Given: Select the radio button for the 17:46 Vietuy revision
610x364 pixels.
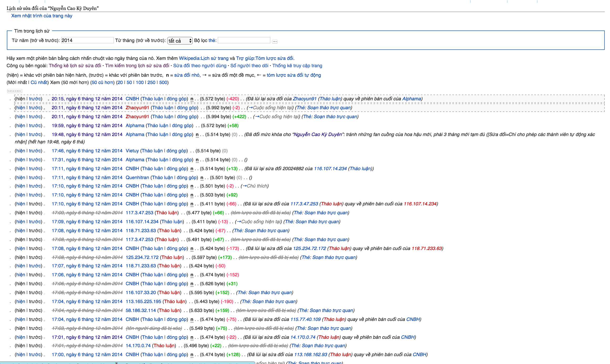Looking at the screenshot, I should point(44,152).
